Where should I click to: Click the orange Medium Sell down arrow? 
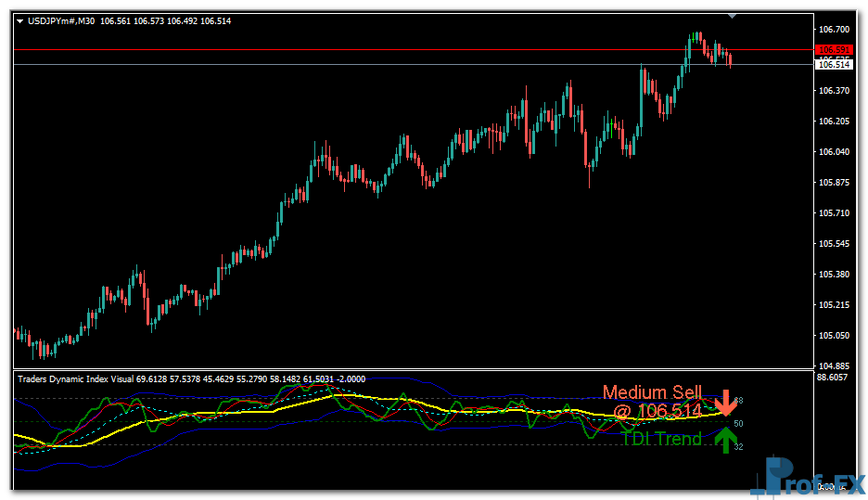pos(726,404)
